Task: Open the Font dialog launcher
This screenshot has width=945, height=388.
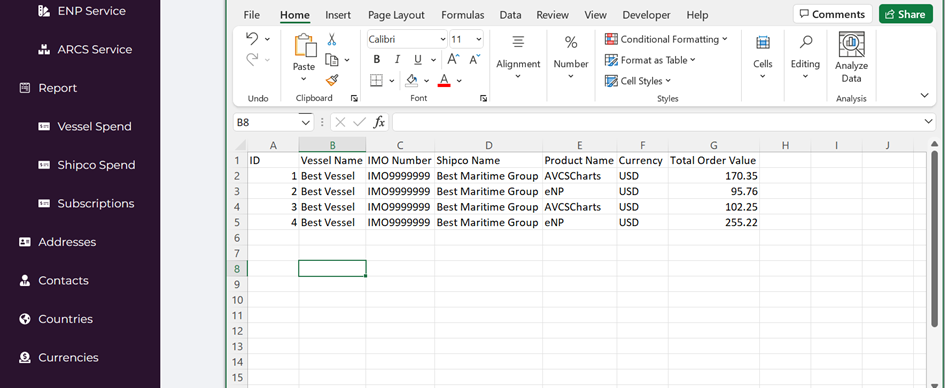Action: (483, 98)
